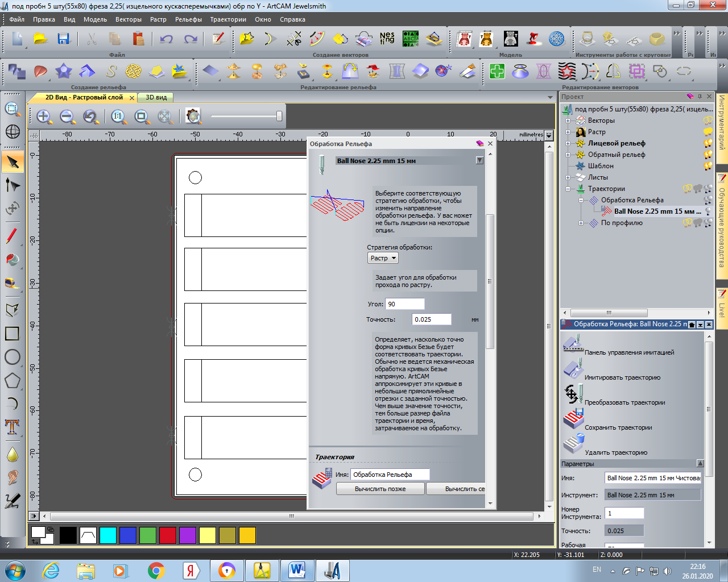Screen dimensions: 728x582
Task: Click the blue star shape relief icon
Action: click(x=63, y=72)
